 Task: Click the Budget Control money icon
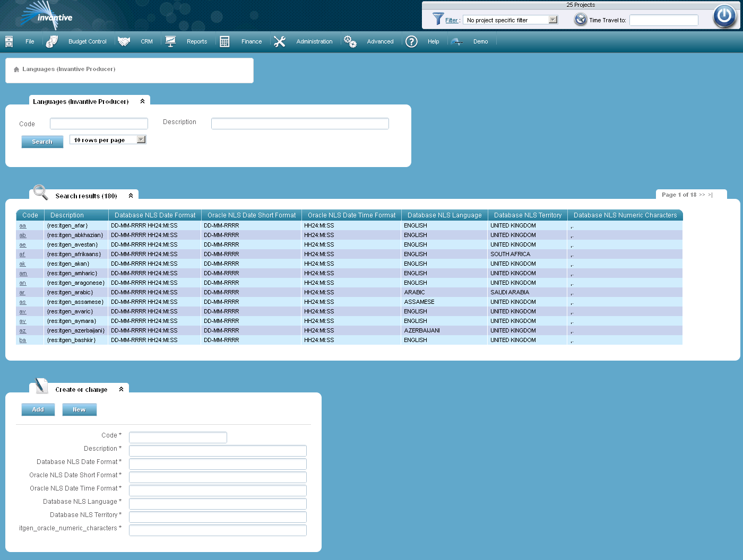coord(51,41)
